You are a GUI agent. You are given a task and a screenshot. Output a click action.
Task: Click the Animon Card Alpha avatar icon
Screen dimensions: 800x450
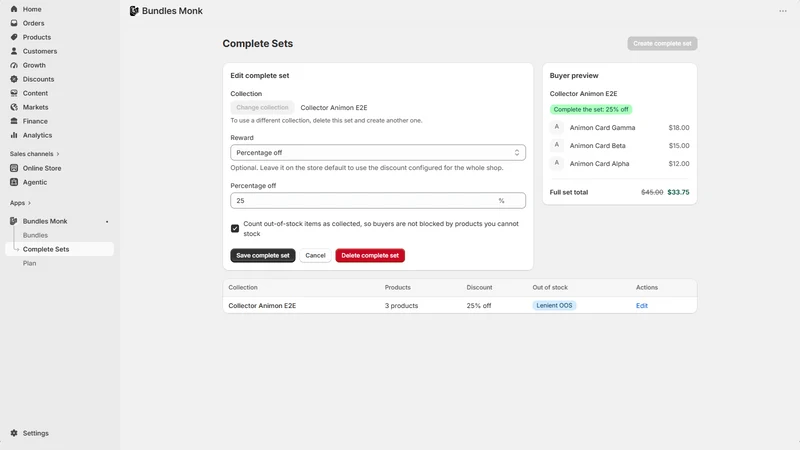(x=557, y=163)
